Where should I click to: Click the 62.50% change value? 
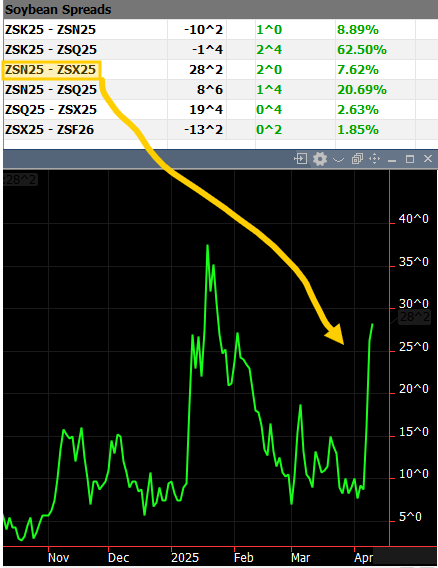click(362, 50)
